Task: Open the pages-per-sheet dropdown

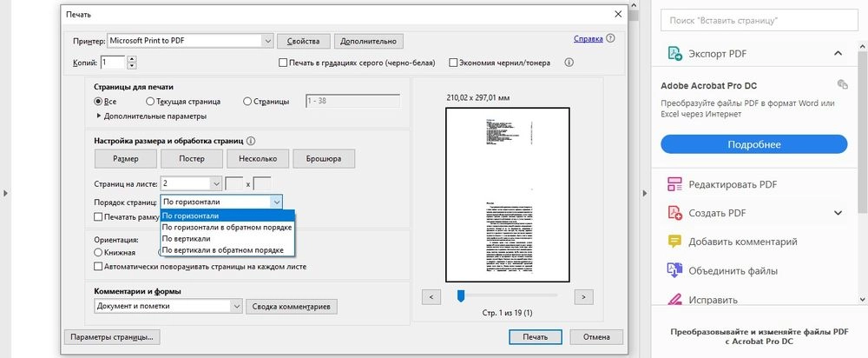Action: pos(215,182)
